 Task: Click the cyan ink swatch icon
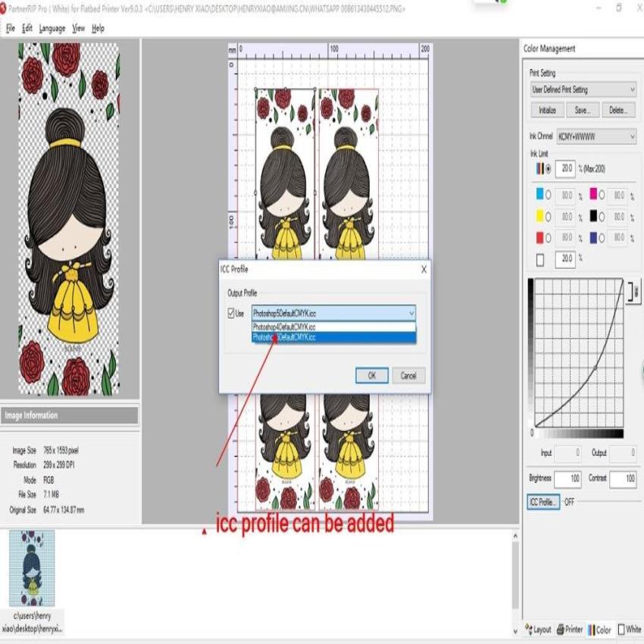pyautogui.click(x=539, y=195)
